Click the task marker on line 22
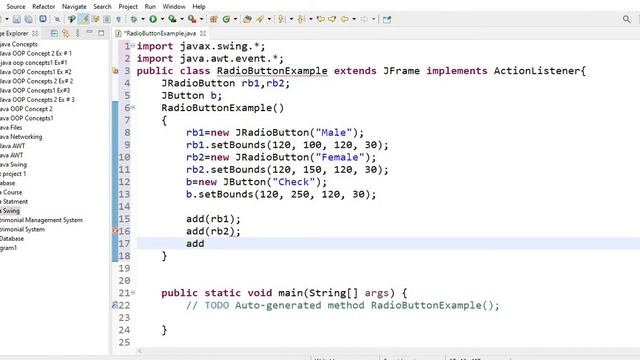This screenshot has height=360, width=640. (x=115, y=305)
